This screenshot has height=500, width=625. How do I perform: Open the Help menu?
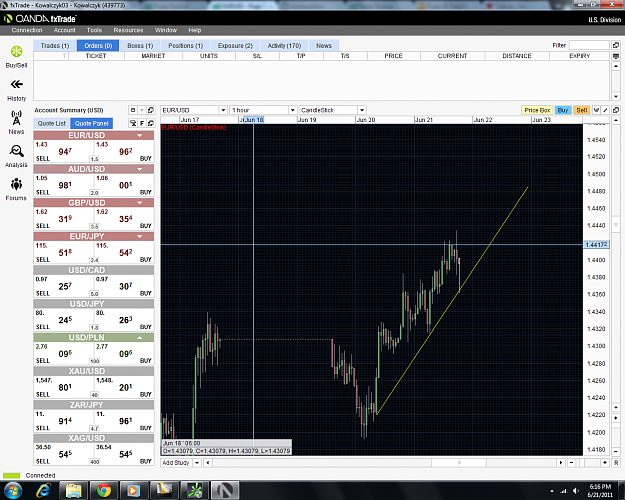pyautogui.click(x=195, y=30)
